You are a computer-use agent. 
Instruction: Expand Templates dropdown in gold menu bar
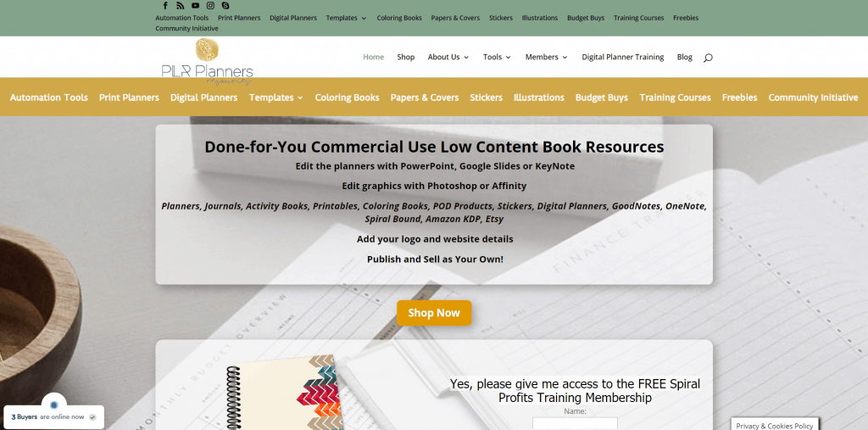coord(275,98)
